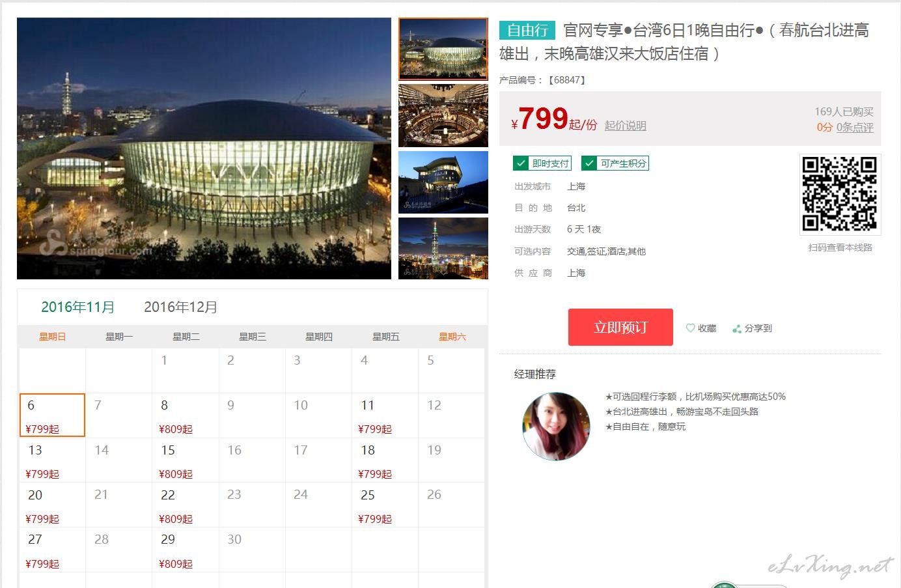
Task: Open the 0条点评 reviews link
Action: [855, 127]
